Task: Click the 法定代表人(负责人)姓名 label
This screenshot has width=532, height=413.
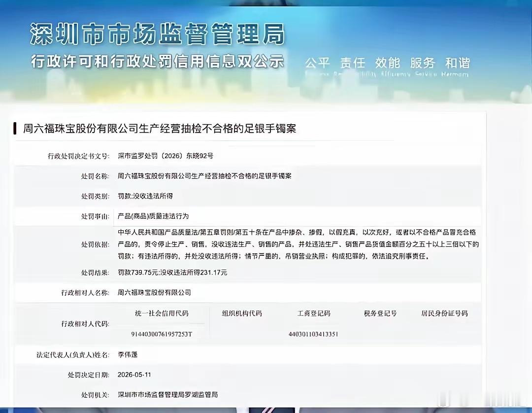Action: (x=73, y=355)
